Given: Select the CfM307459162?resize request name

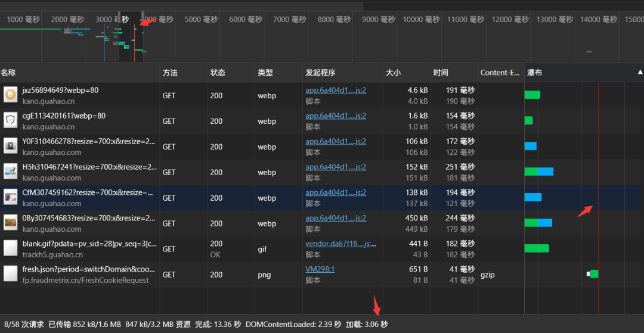Looking at the screenshot, I should (x=88, y=193).
